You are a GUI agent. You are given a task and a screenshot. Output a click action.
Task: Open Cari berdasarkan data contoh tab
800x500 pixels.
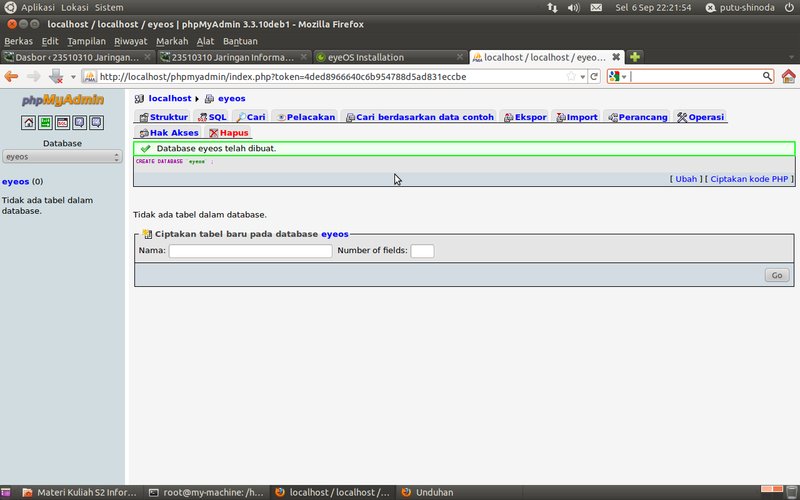[x=419, y=117]
